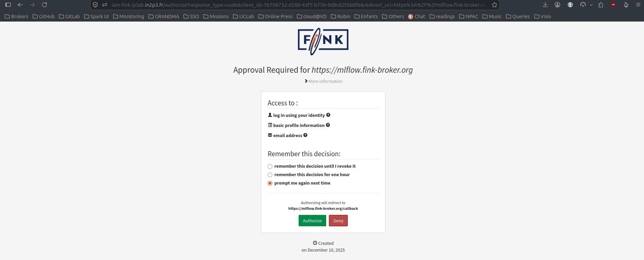
Task: Open the Visio bookmark folder
Action: (x=543, y=17)
